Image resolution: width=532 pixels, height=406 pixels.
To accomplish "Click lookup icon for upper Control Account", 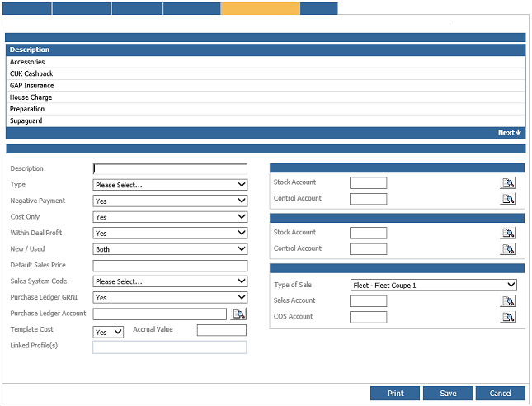I will 508,199.
